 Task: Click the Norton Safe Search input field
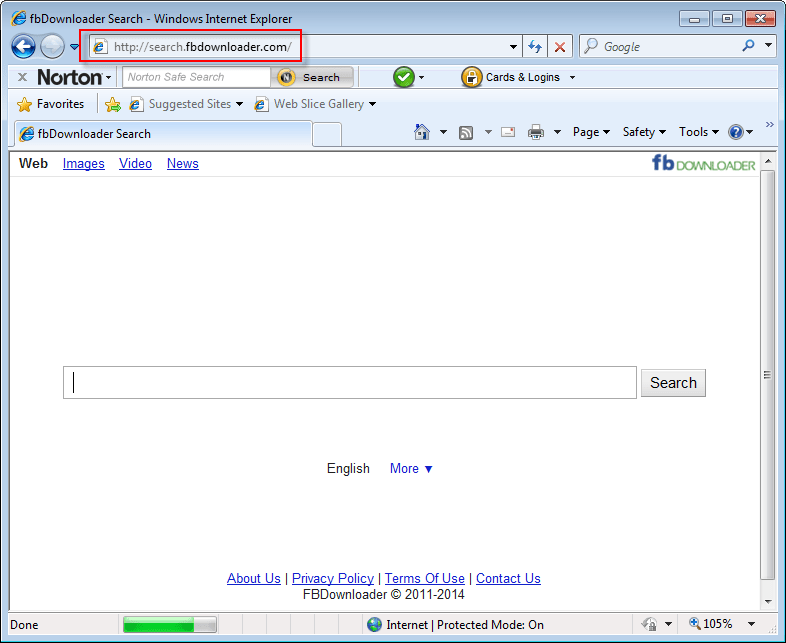click(196, 77)
